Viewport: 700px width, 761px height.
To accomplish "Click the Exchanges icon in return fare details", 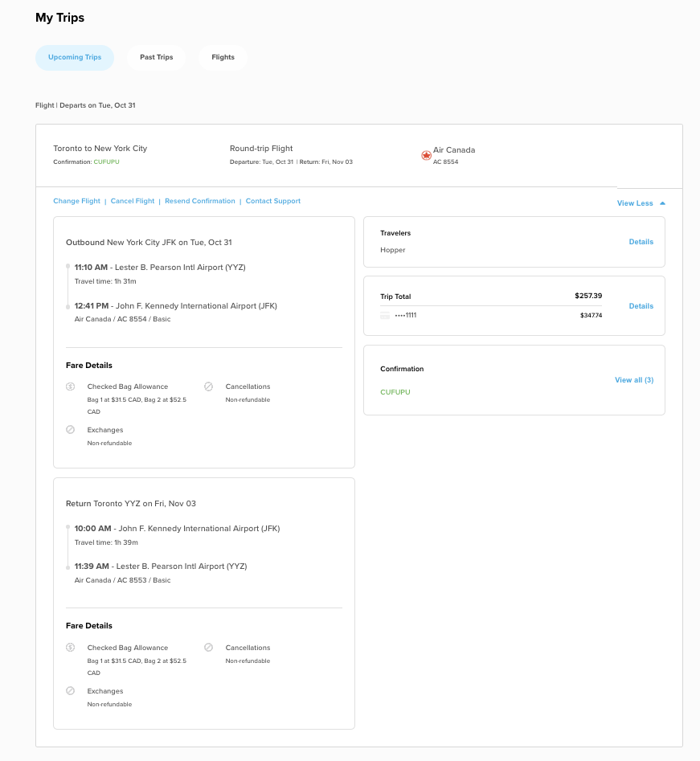I will click(70, 691).
